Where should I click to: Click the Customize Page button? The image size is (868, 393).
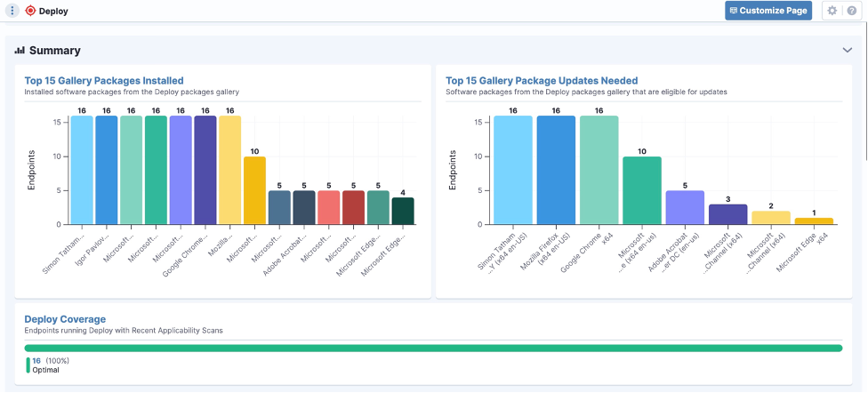point(768,11)
